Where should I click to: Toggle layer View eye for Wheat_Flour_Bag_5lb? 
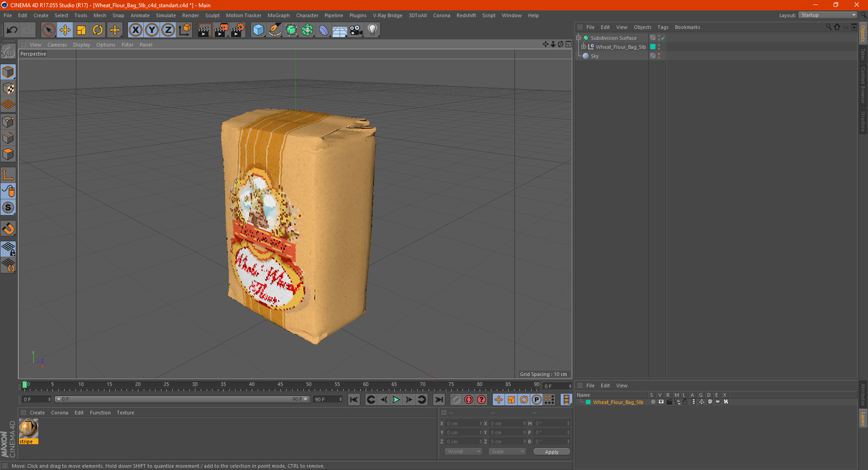coord(661,402)
